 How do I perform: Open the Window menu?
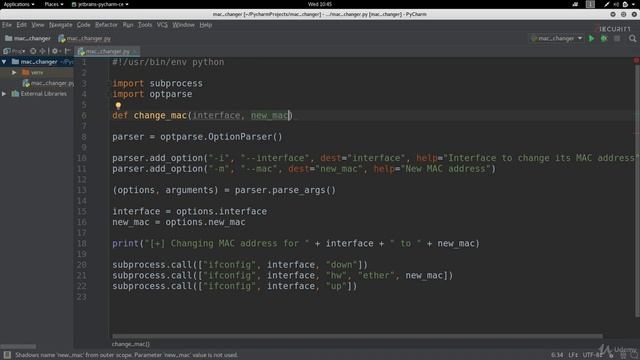(x=183, y=25)
